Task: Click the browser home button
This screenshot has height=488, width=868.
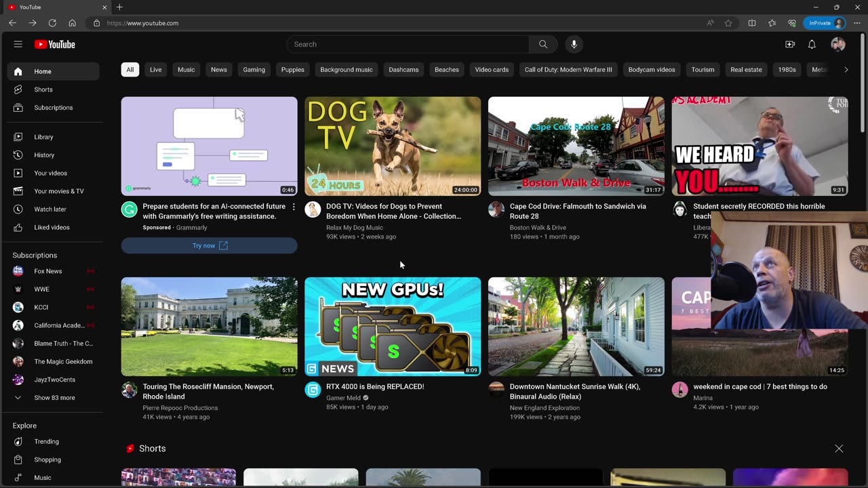Action: [72, 23]
